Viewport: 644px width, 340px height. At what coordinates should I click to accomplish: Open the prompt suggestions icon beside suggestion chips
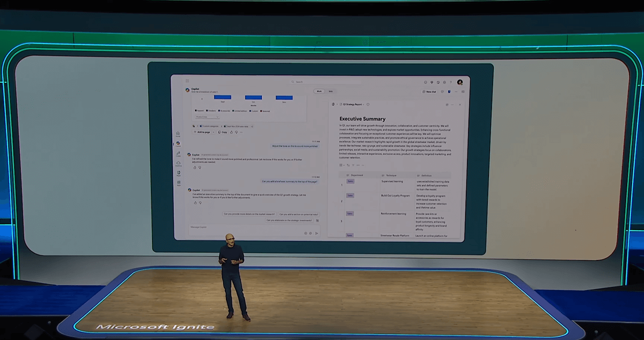pos(318,220)
